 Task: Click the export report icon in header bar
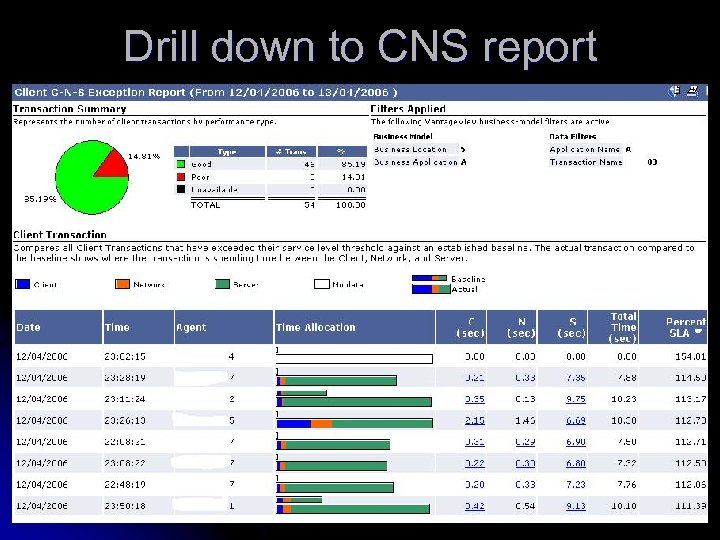click(675, 91)
